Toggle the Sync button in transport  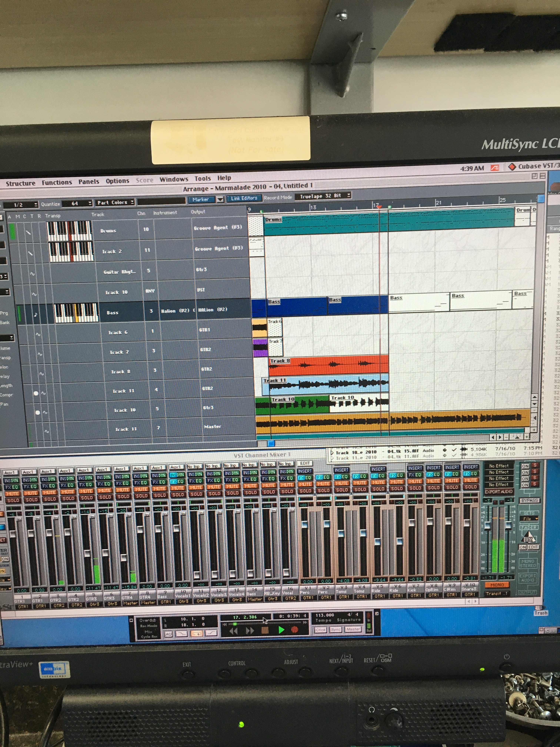coord(336,630)
